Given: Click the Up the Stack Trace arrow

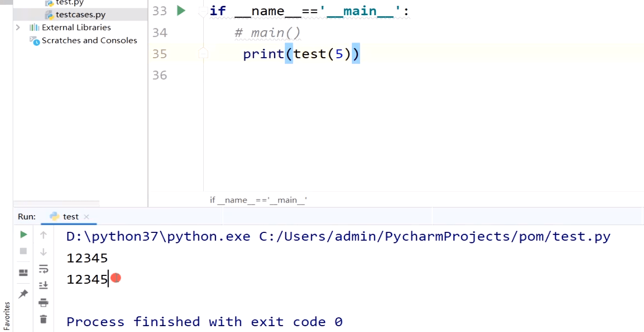Looking at the screenshot, I should [x=43, y=235].
